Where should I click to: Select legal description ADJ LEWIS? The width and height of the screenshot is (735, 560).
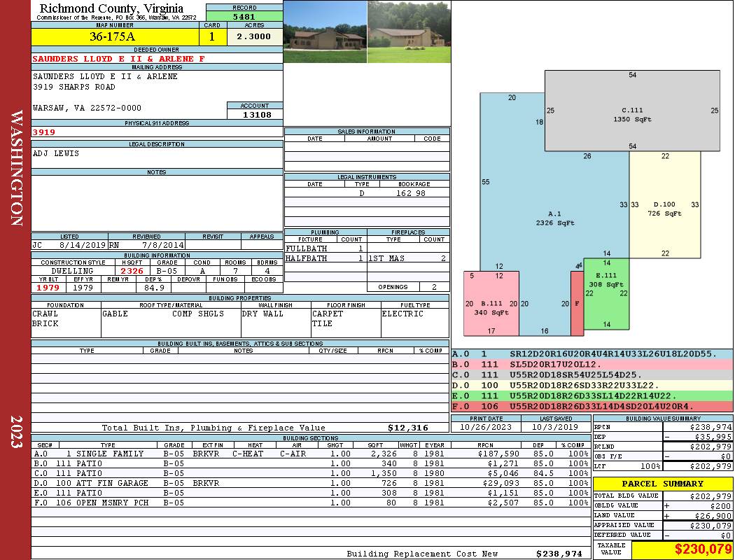coord(56,153)
